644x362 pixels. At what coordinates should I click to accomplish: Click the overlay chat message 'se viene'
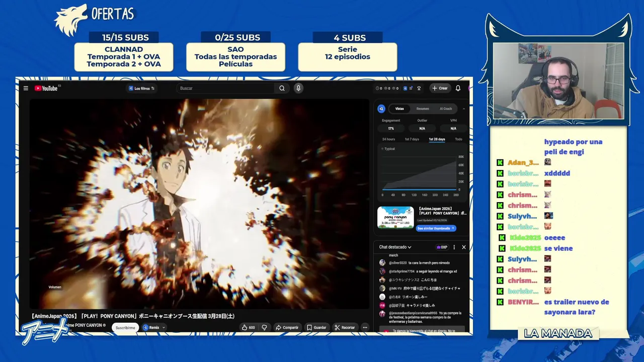pyautogui.click(x=558, y=248)
